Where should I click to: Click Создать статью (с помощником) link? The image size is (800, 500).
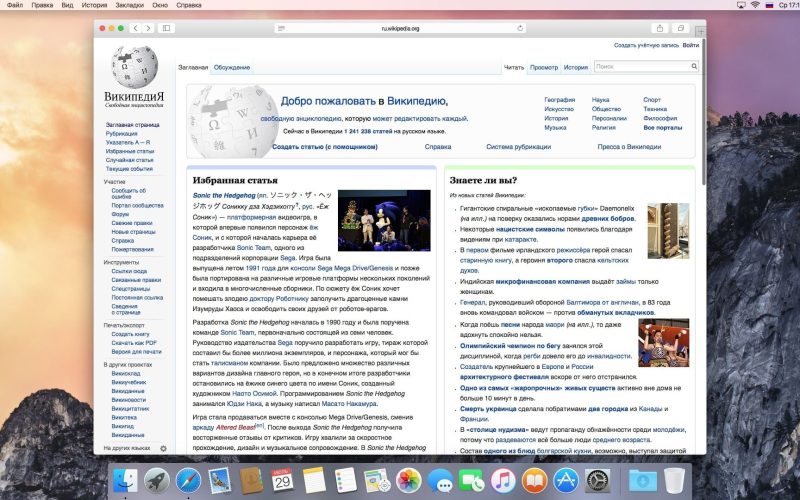325,147
